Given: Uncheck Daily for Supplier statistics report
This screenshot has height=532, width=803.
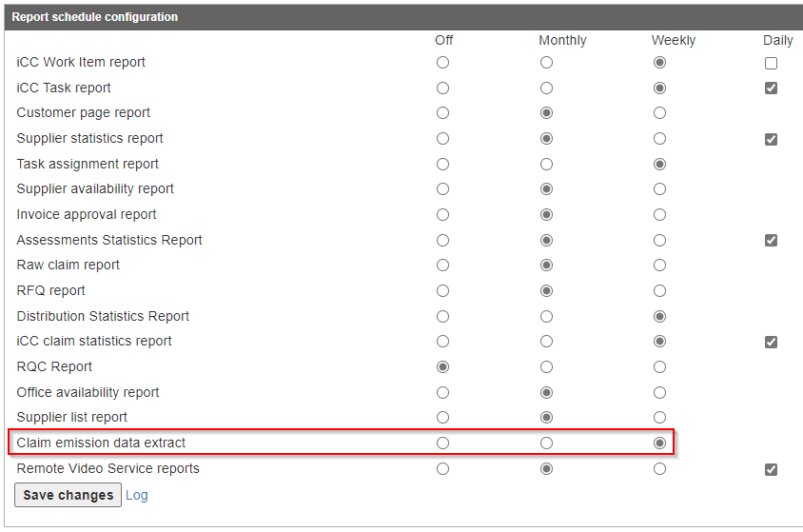Looking at the screenshot, I should click(x=771, y=139).
